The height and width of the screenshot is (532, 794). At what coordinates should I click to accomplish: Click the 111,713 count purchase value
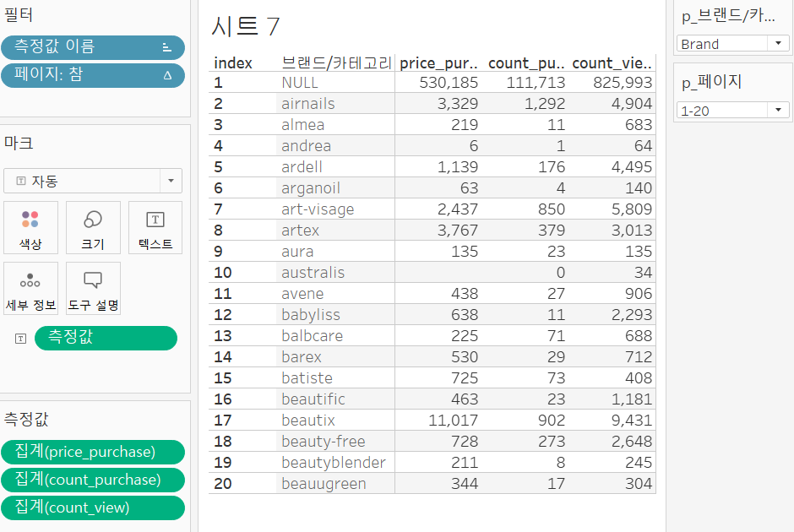[536, 83]
